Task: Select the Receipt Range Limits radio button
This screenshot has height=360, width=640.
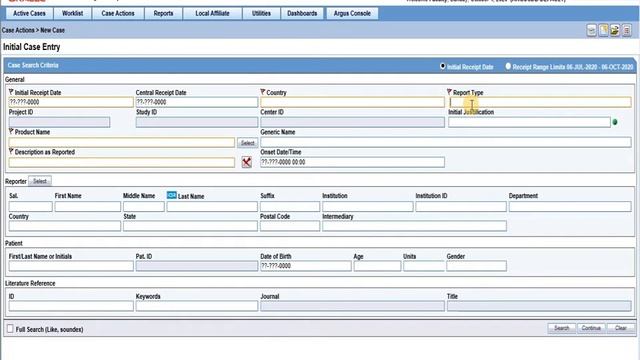Action: click(508, 66)
